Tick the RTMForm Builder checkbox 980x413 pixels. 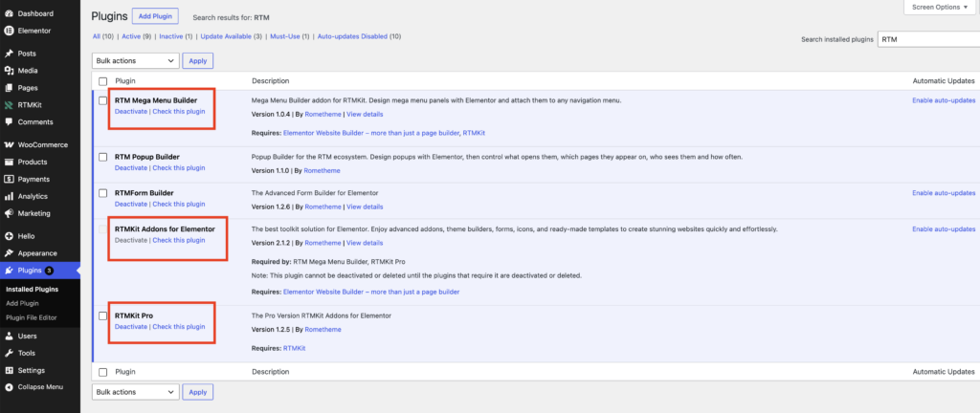tap(103, 193)
